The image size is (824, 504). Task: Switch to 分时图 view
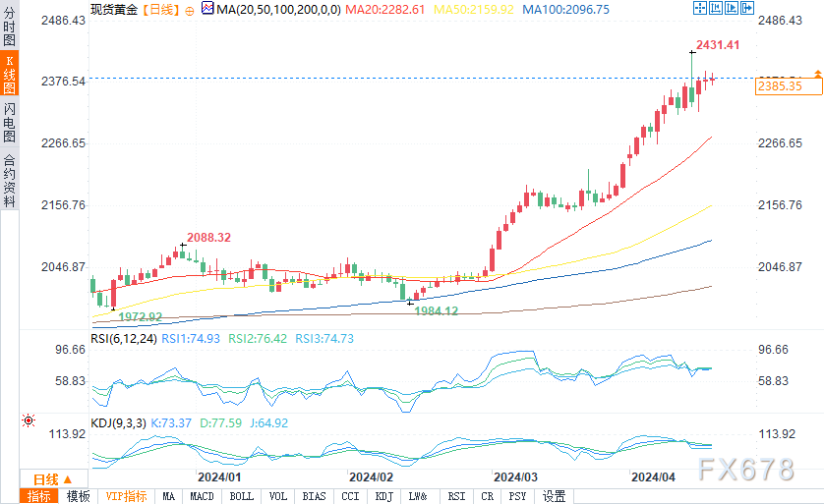click(9, 27)
